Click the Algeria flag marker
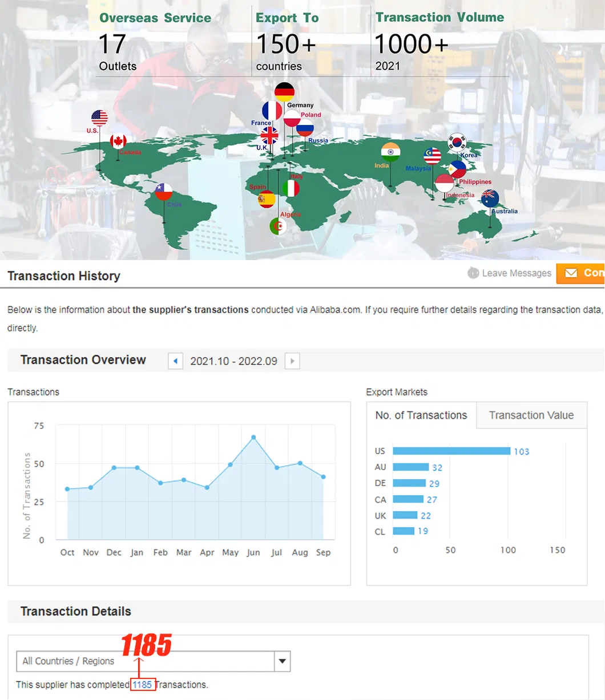605x700 pixels. [278, 226]
